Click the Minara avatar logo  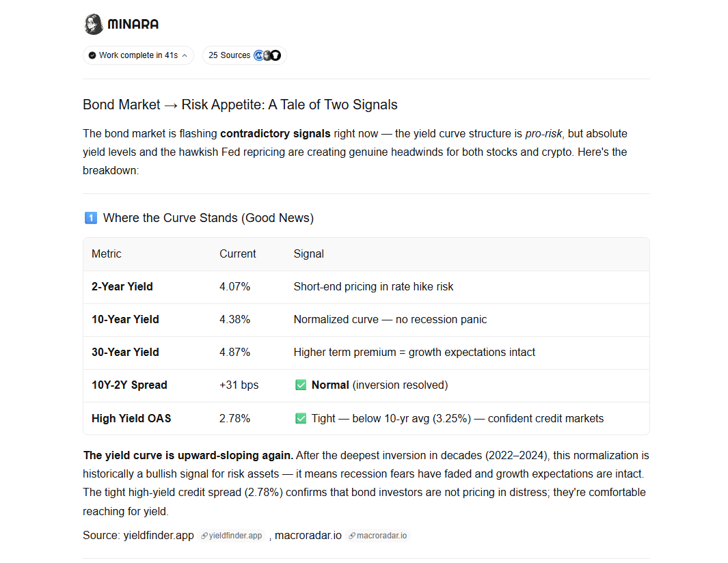(x=94, y=24)
